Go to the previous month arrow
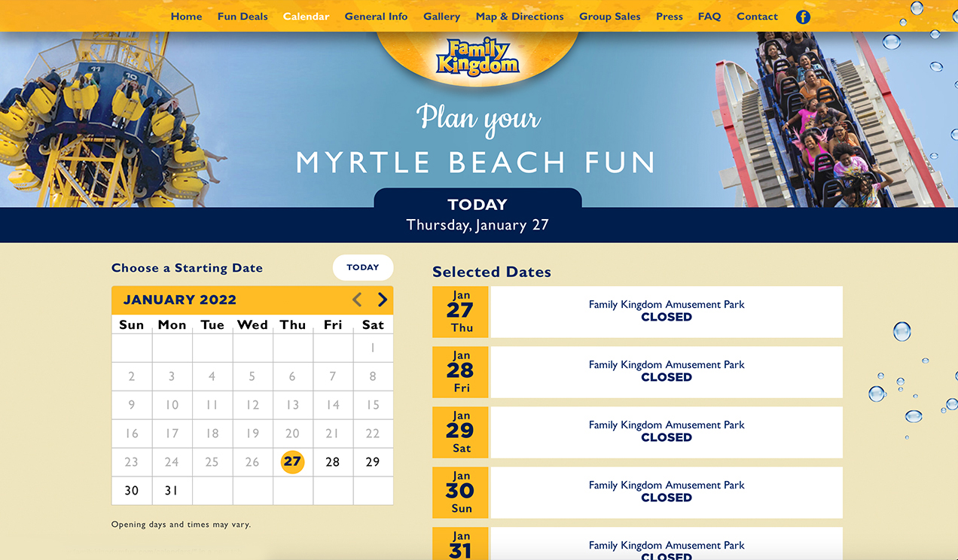958x560 pixels. 357,300
